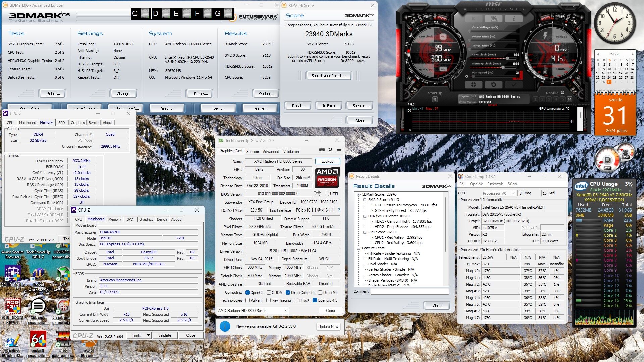Click the Afterburner jet fighter logo button
The width and height of the screenshot is (644, 362).
click(494, 19)
